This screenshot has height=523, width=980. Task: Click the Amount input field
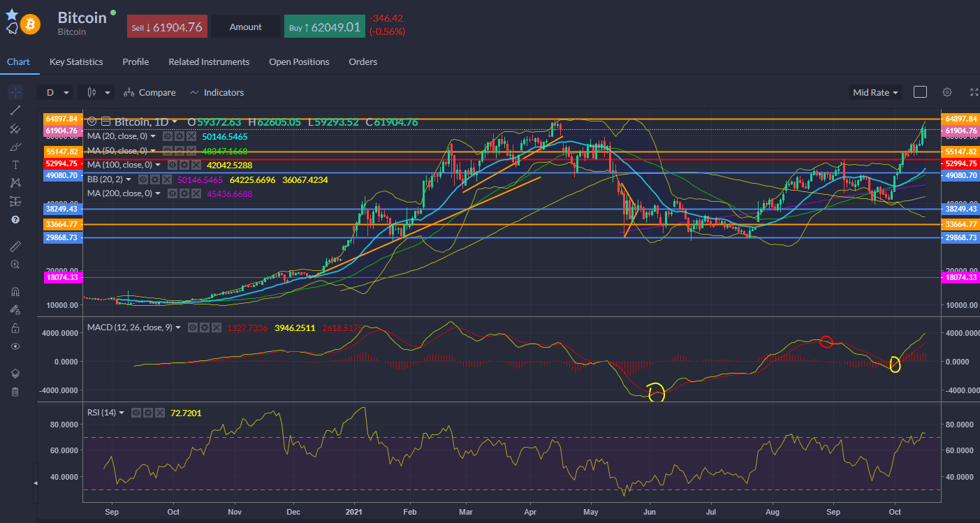tap(245, 26)
